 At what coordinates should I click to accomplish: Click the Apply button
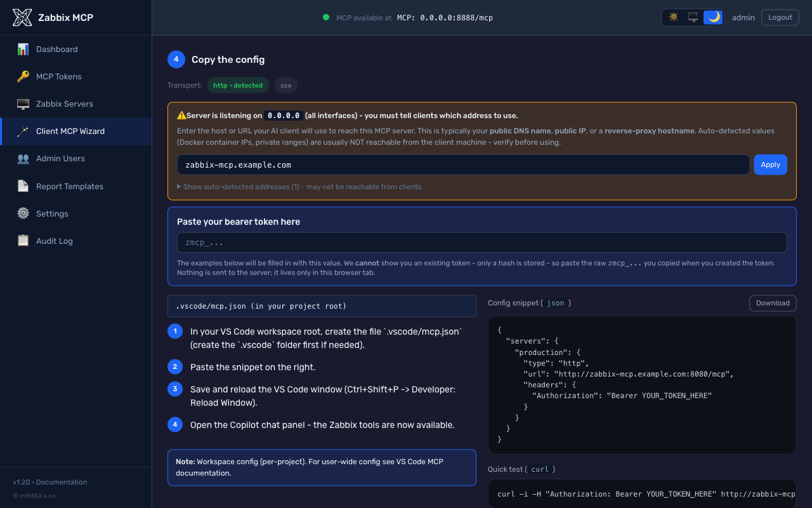click(770, 164)
